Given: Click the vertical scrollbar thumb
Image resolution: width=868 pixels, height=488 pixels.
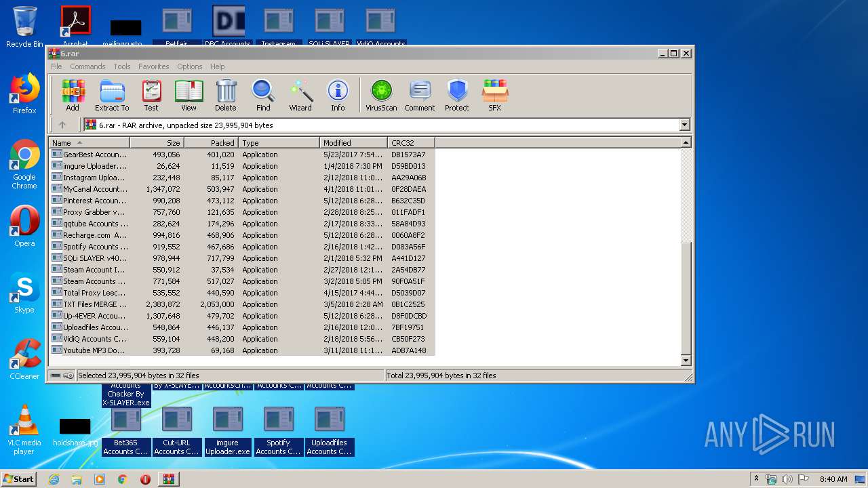Looking at the screenshot, I should tap(686, 298).
